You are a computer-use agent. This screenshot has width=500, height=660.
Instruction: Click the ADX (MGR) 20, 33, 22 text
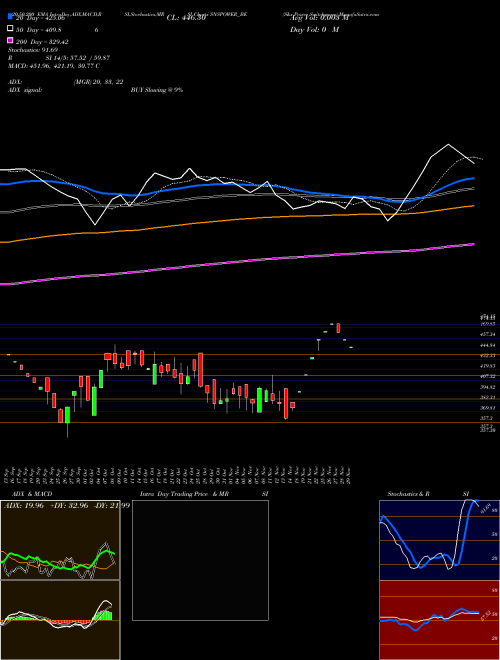(66, 82)
